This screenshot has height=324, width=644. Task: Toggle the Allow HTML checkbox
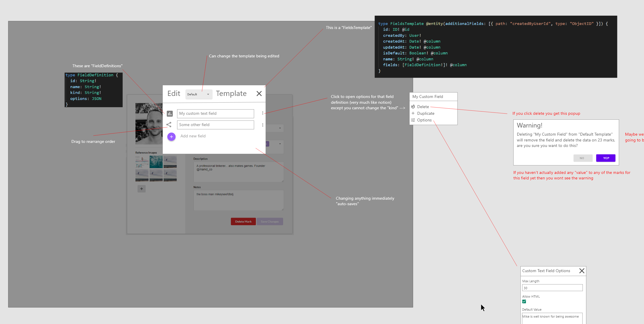[524, 301]
